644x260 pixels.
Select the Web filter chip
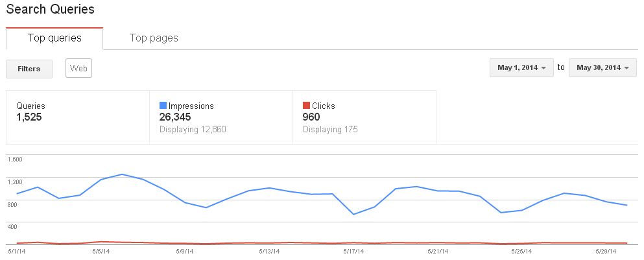79,68
